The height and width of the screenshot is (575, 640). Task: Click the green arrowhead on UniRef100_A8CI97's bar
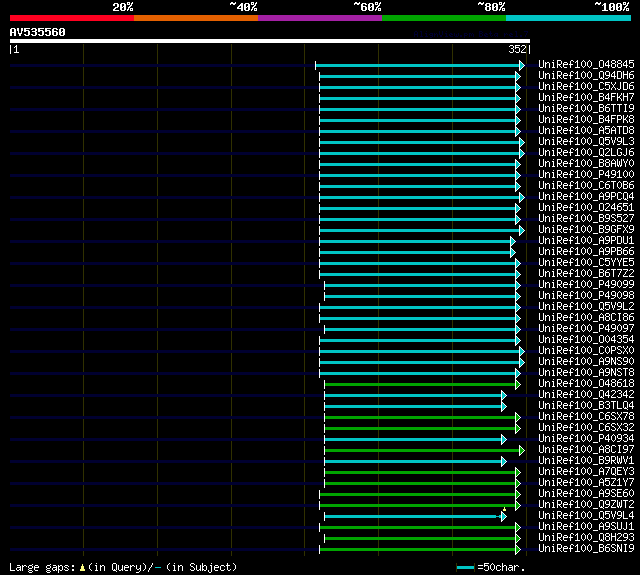(520, 450)
